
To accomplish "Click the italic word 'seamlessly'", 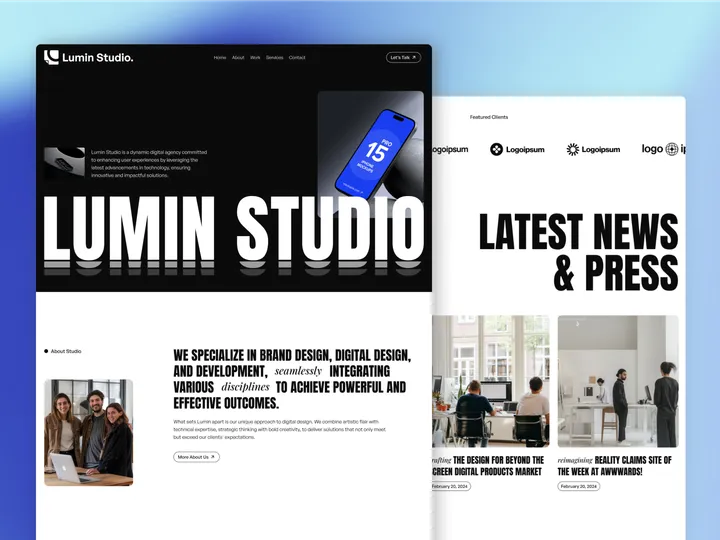I will coord(298,371).
